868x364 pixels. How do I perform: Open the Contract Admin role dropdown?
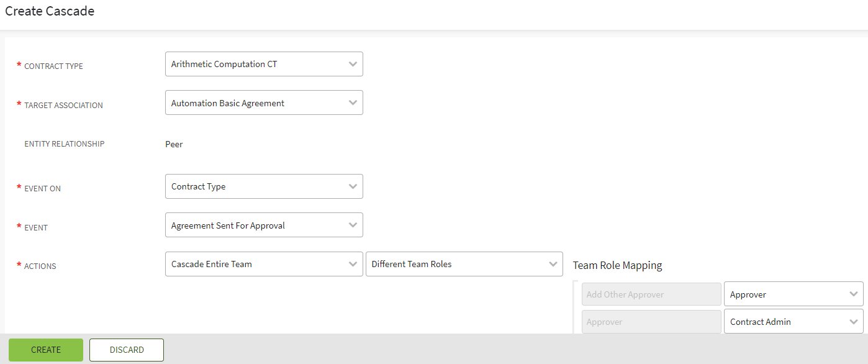(793, 322)
